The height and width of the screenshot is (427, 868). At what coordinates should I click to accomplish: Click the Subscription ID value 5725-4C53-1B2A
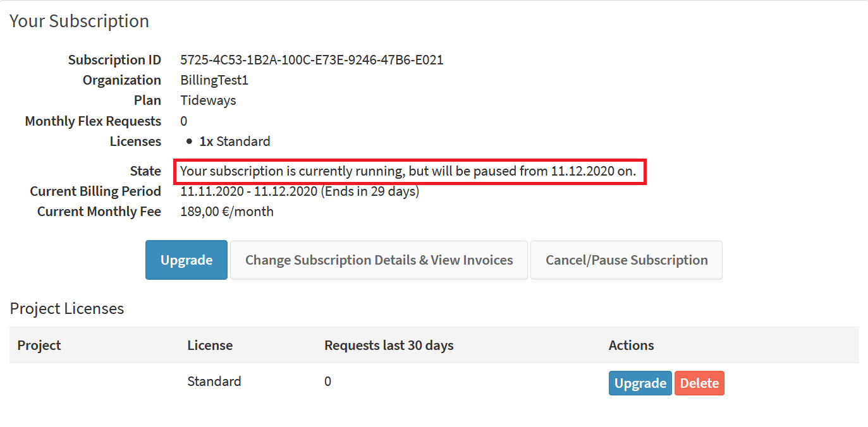[x=312, y=60]
